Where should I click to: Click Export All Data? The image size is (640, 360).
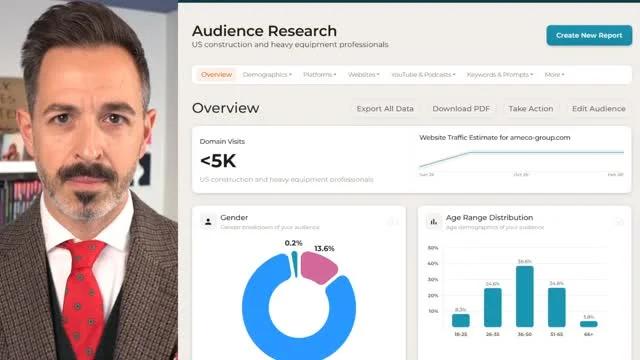[x=385, y=109]
